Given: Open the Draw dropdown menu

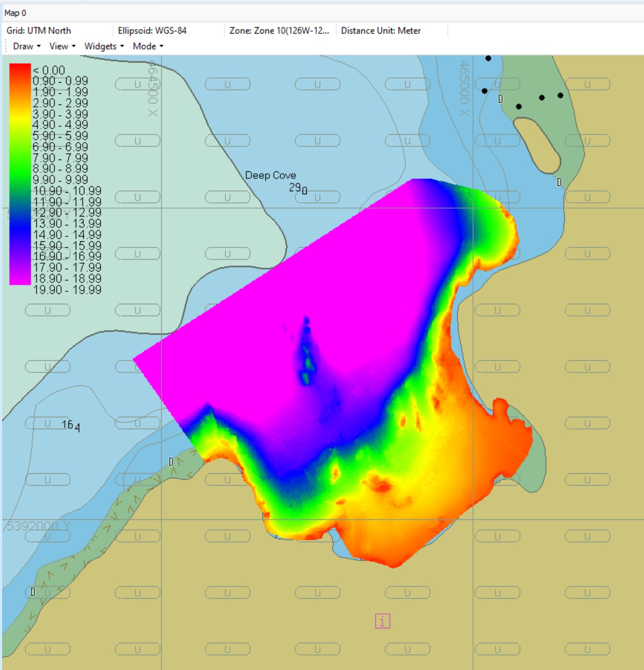Looking at the screenshot, I should click(x=26, y=46).
